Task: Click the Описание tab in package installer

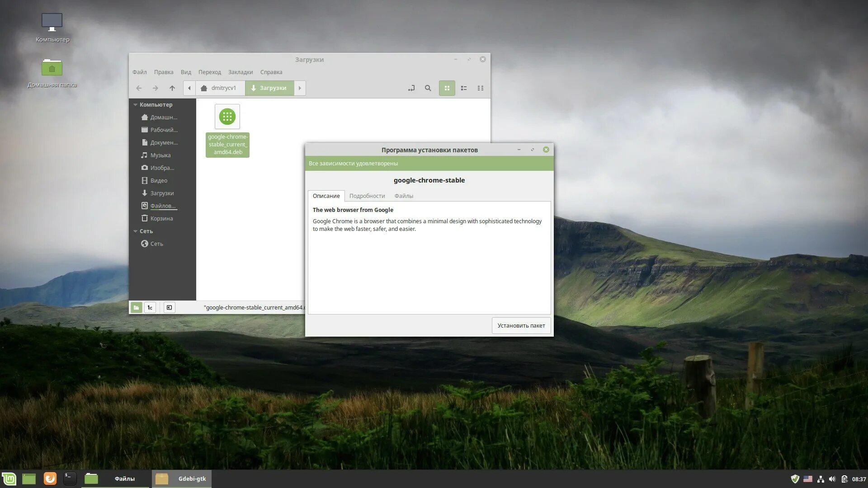Action: tap(325, 196)
